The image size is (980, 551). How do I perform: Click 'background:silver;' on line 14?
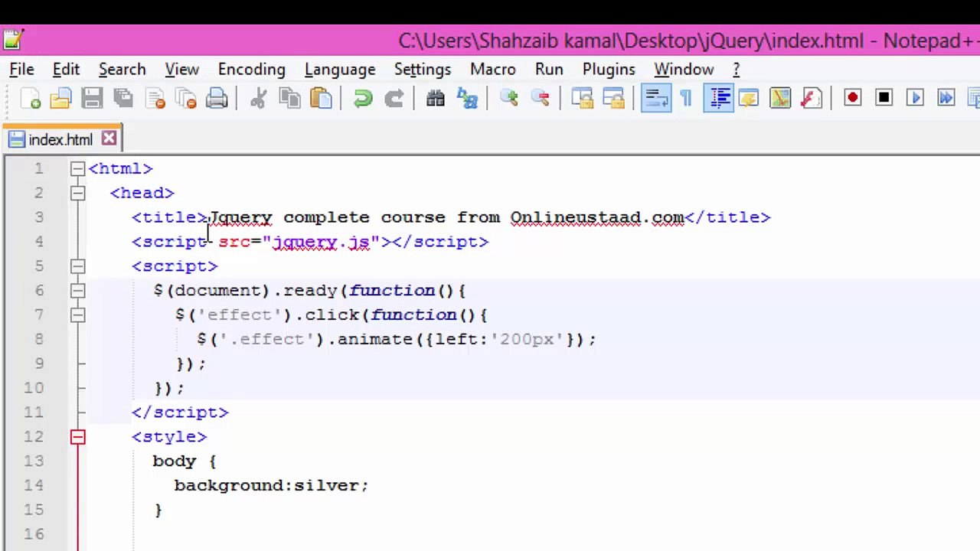[271, 485]
